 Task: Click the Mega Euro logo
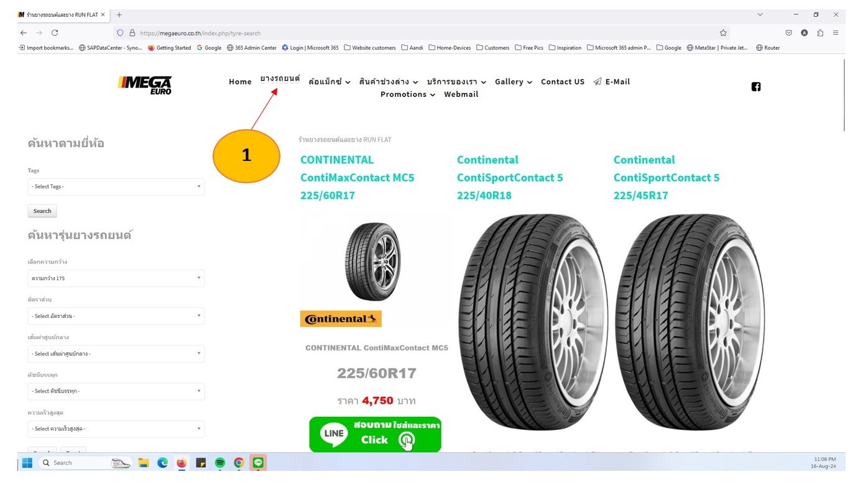[145, 85]
